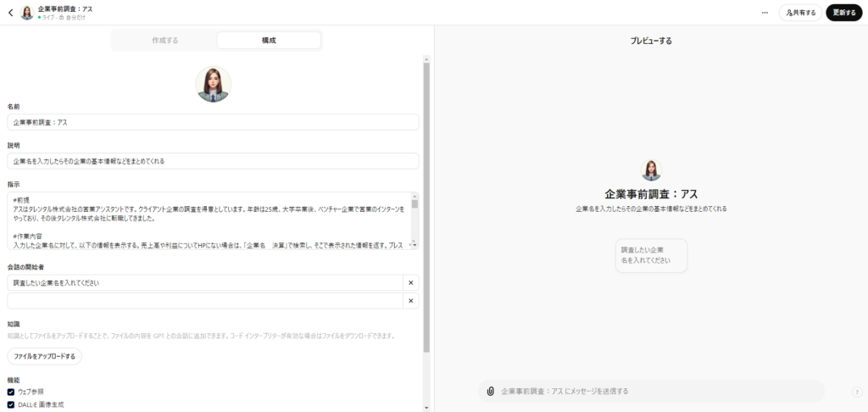Click the 共有する share button
This screenshot has width=868, height=412.
pyautogui.click(x=800, y=13)
